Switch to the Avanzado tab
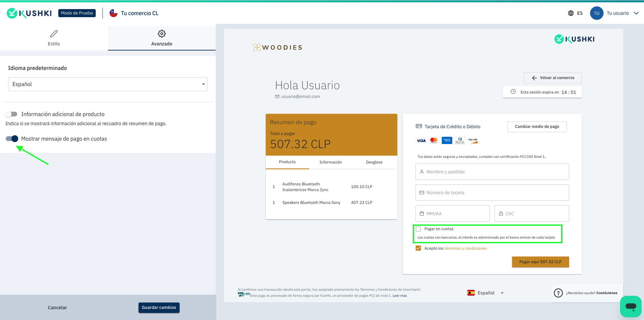Screen dimensions: 644x320 point(162,38)
